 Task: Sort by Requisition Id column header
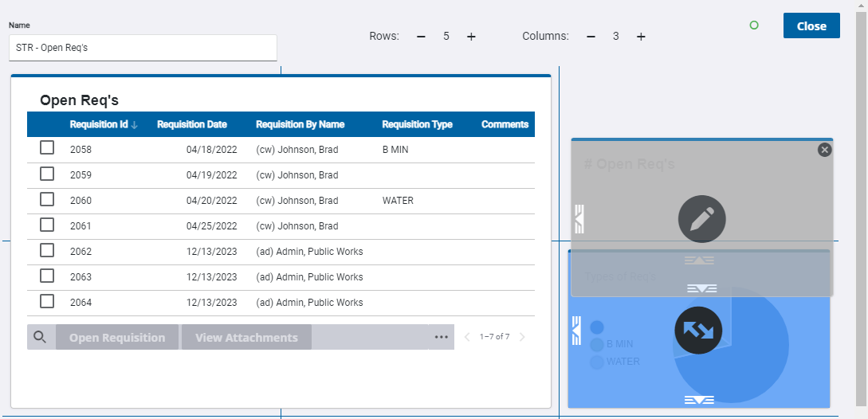click(x=99, y=124)
